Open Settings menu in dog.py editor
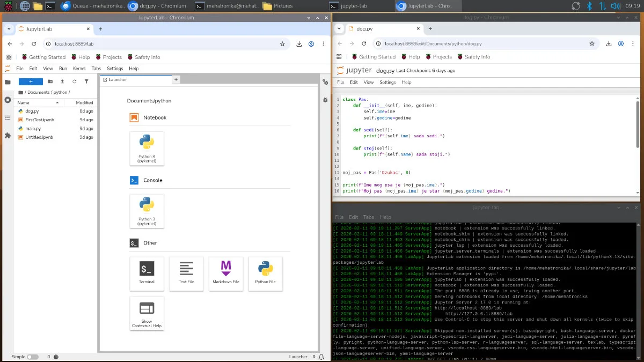The image size is (644, 362). (x=387, y=82)
